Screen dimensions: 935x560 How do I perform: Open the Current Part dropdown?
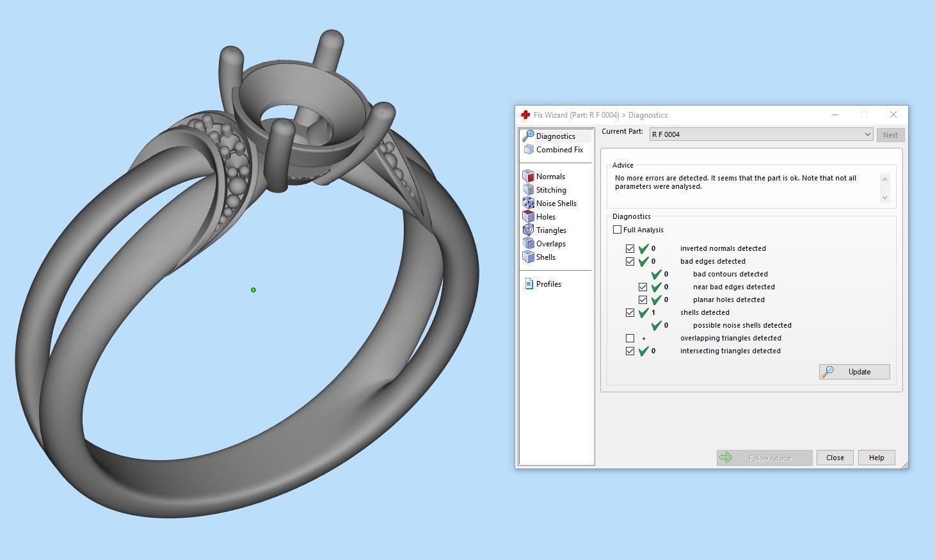click(x=761, y=134)
